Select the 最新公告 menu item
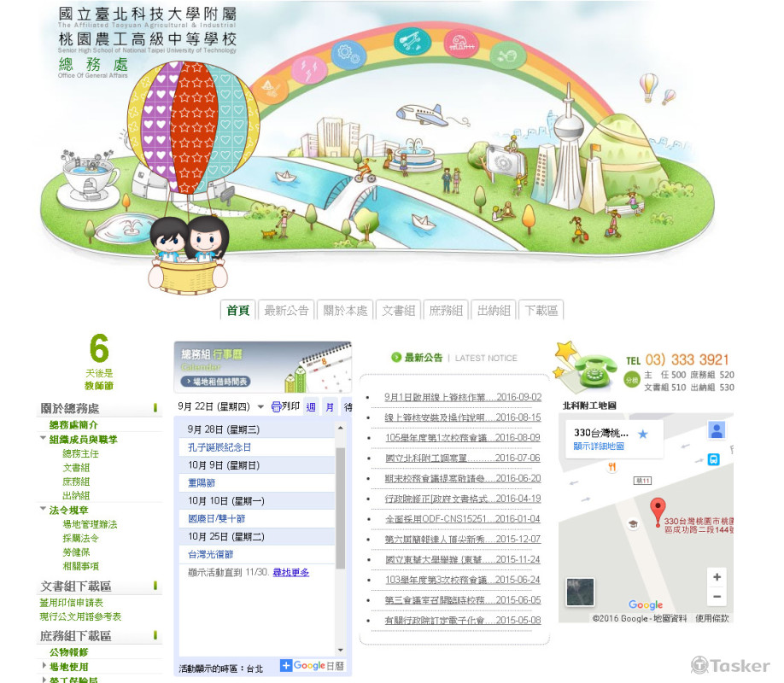784x683 pixels. (287, 310)
